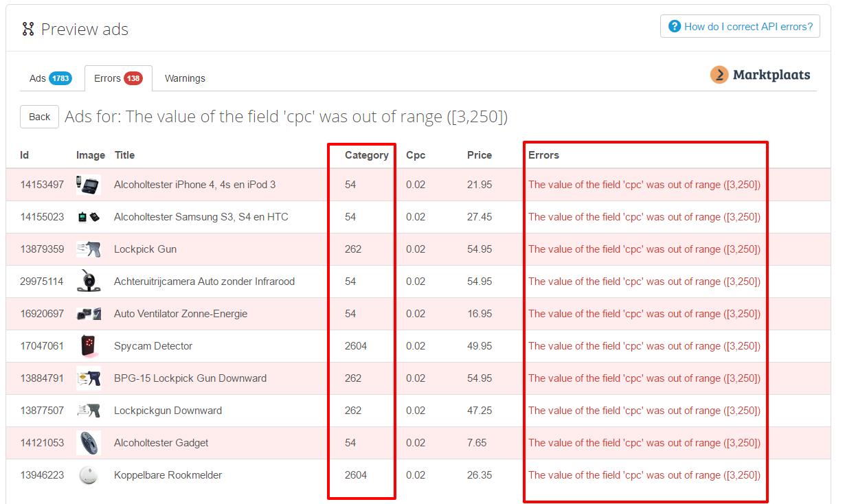The height and width of the screenshot is (504, 845).
Task: Click the 'Lockpickgun Downward' title
Action: (168, 411)
